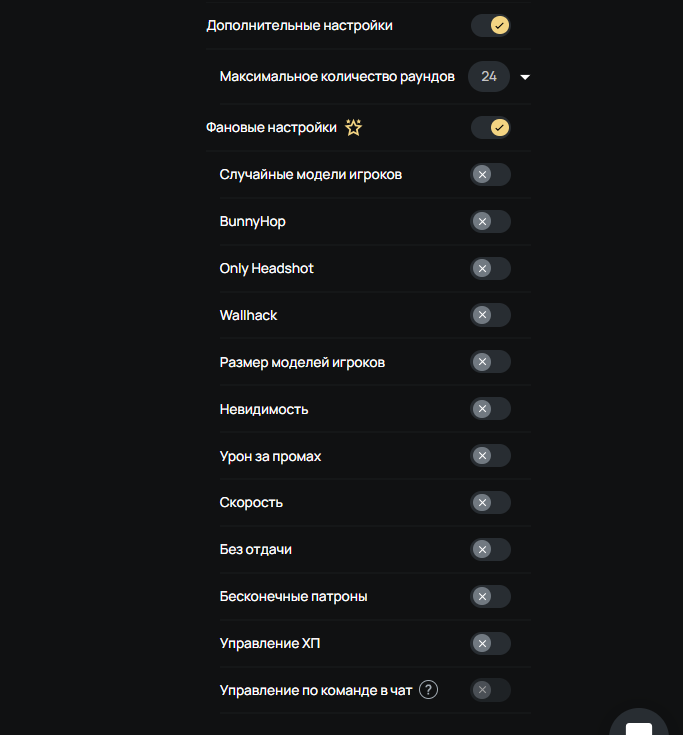Screen dimensions: 683x735
Task: Enable Без отдачи toggle
Action: coord(491,549)
